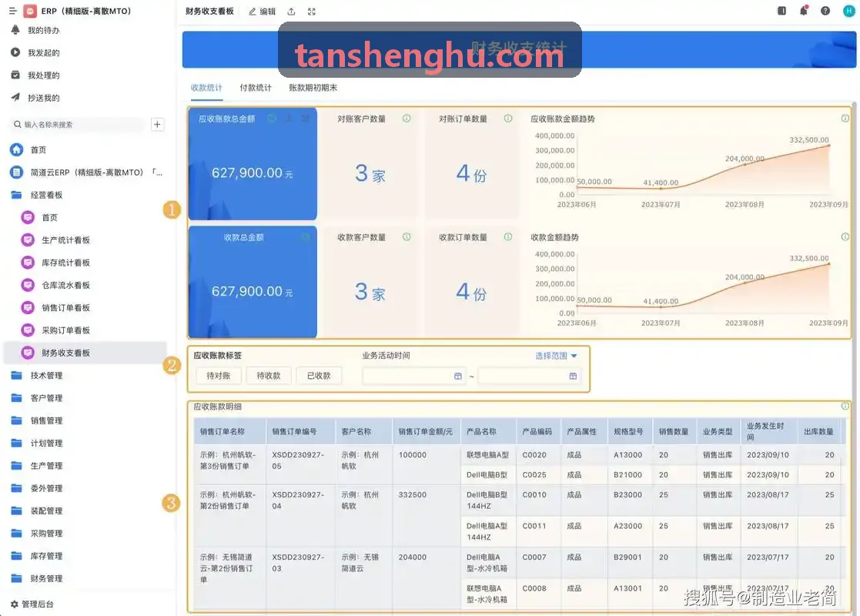Click info icon on 收款订单数量 card
Screen dimensions: 860x616
[x=508, y=237]
